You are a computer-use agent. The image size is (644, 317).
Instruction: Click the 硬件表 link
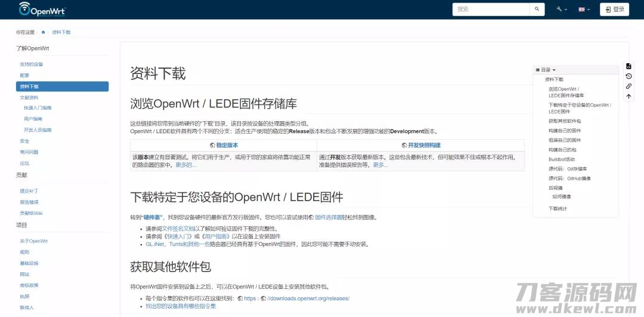[x=153, y=217]
